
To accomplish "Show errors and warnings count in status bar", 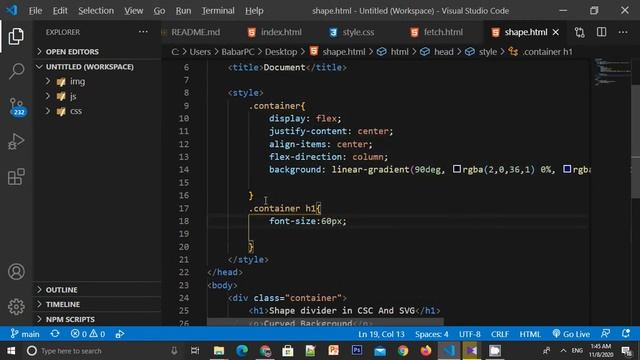I will point(88,334).
